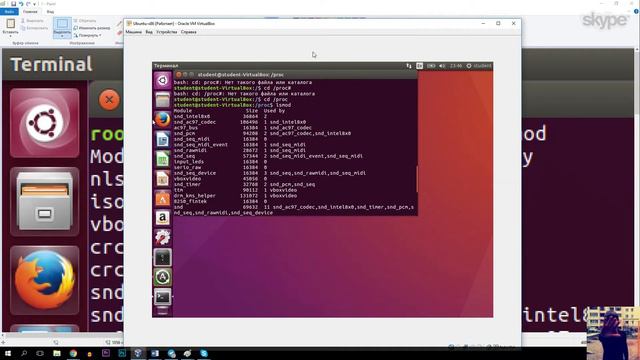Undo with Paint quick access arrow

[x=21, y=4]
